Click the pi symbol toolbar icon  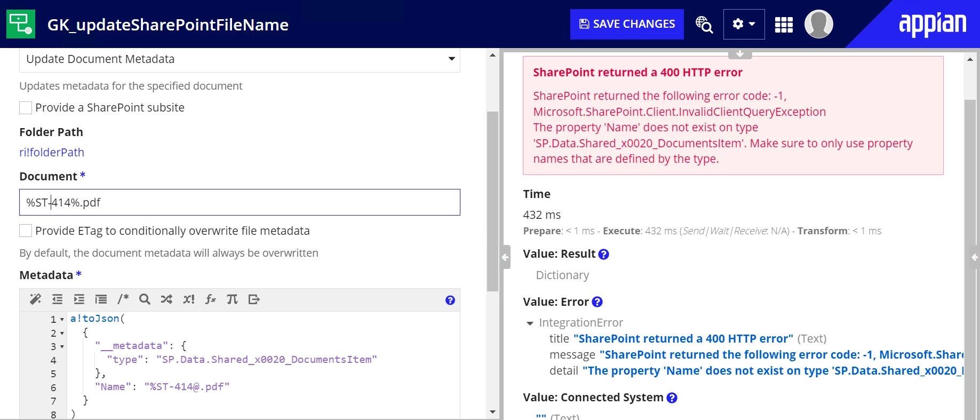232,299
